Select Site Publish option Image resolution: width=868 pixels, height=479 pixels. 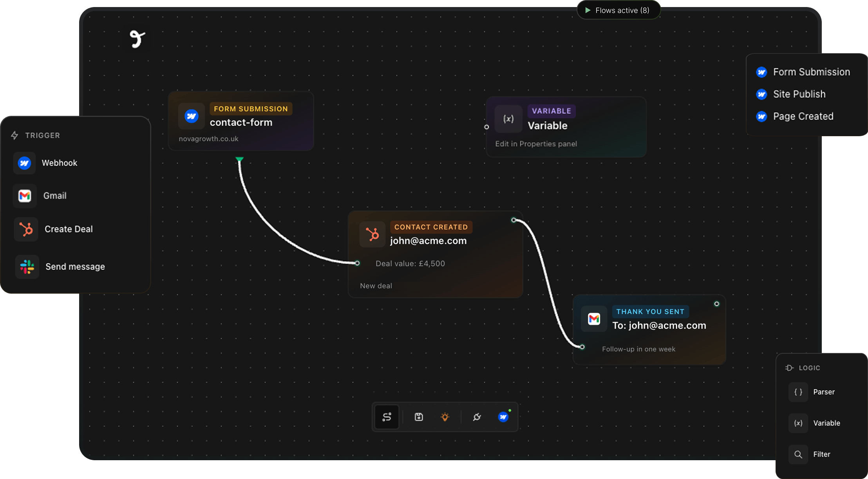799,94
